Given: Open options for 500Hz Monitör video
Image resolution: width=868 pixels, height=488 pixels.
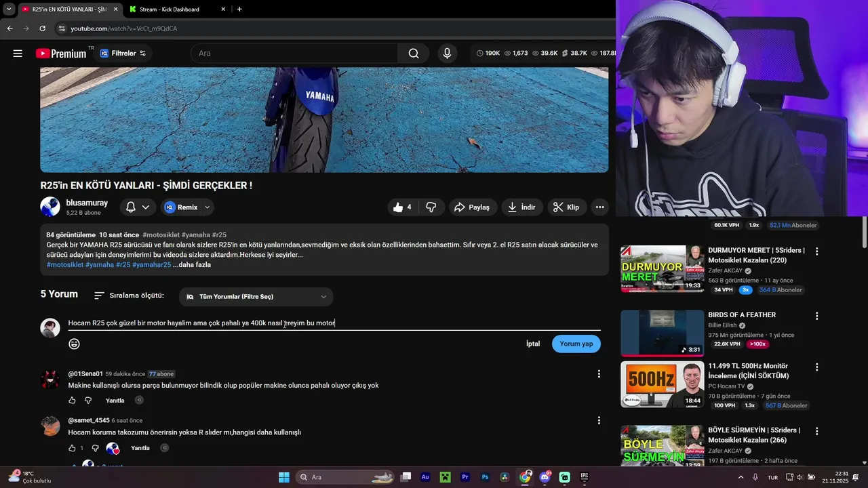Looking at the screenshot, I should coord(817,367).
